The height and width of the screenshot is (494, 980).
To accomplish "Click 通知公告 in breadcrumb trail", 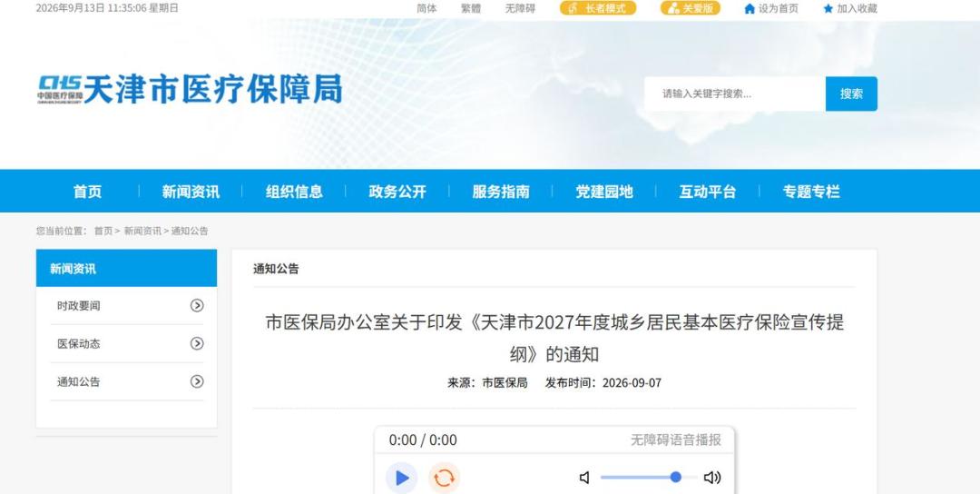I will (190, 231).
